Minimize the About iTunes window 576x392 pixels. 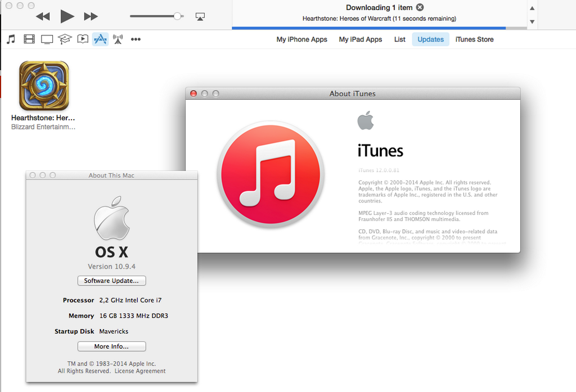pyautogui.click(x=205, y=94)
